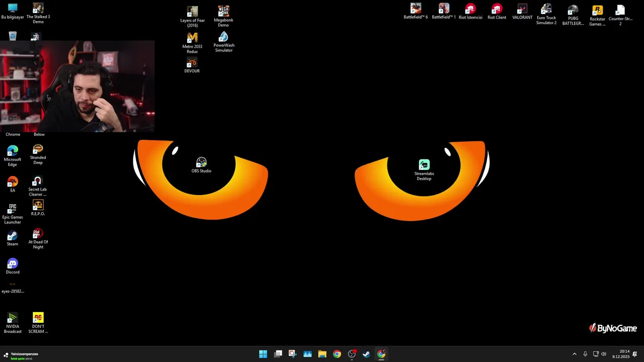This screenshot has height=362, width=644.
Task: Open the Yalnizsempanzee taskbar widget
Action: tap(21, 355)
